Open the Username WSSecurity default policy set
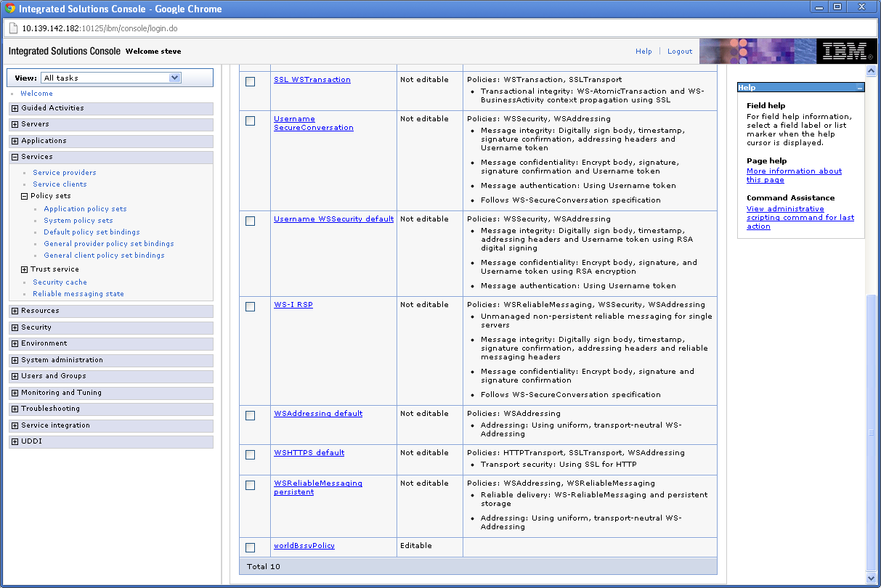 point(333,219)
